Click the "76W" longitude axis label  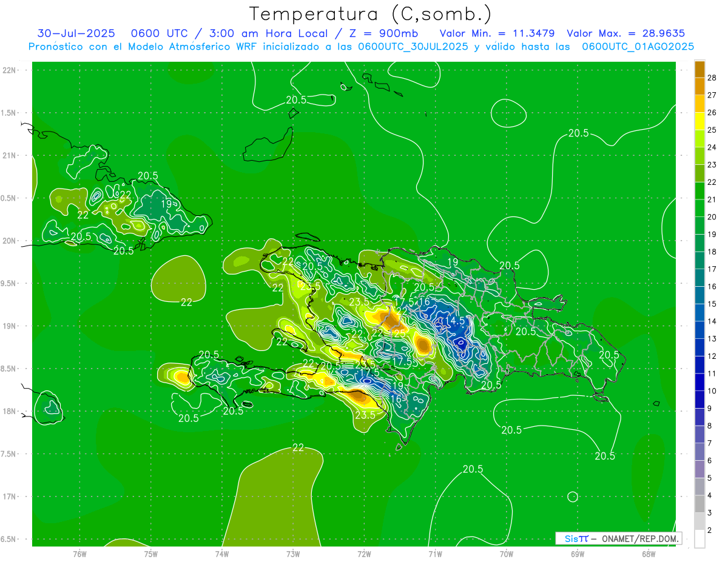[79, 554]
